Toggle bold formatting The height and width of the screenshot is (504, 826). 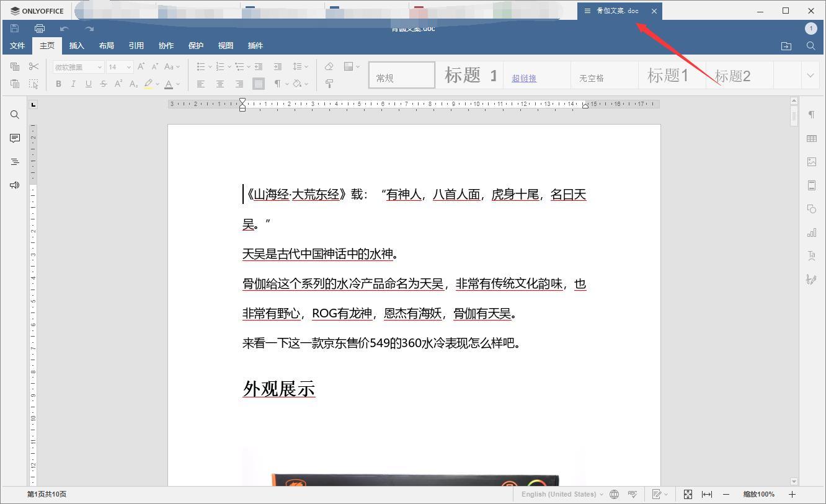coord(58,84)
